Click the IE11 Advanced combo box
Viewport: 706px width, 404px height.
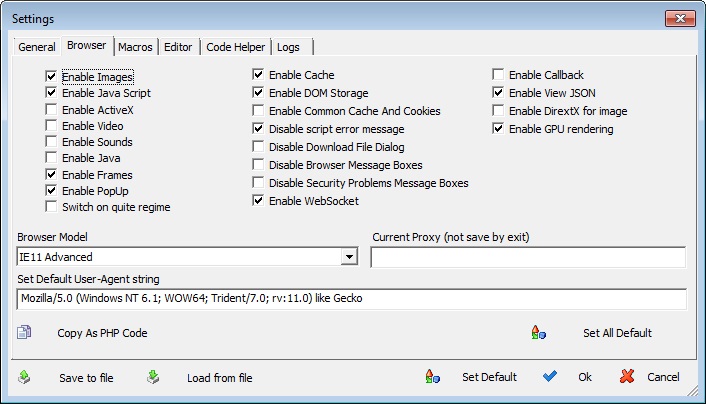tap(187, 257)
